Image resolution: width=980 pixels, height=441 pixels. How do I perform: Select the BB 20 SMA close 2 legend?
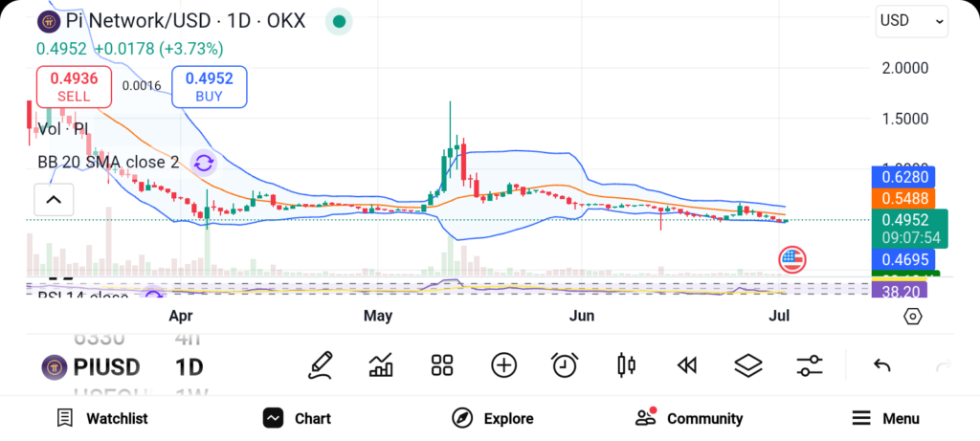click(109, 163)
